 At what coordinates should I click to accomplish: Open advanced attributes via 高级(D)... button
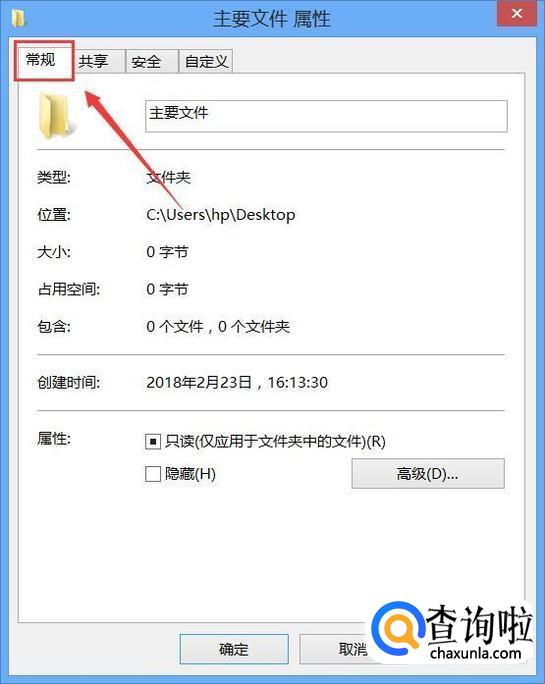pyautogui.click(x=428, y=473)
